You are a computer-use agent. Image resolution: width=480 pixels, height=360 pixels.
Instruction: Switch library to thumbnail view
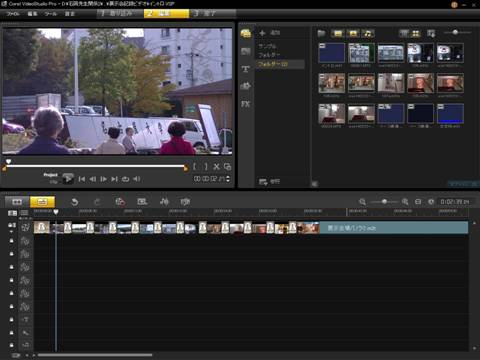pos(416,33)
